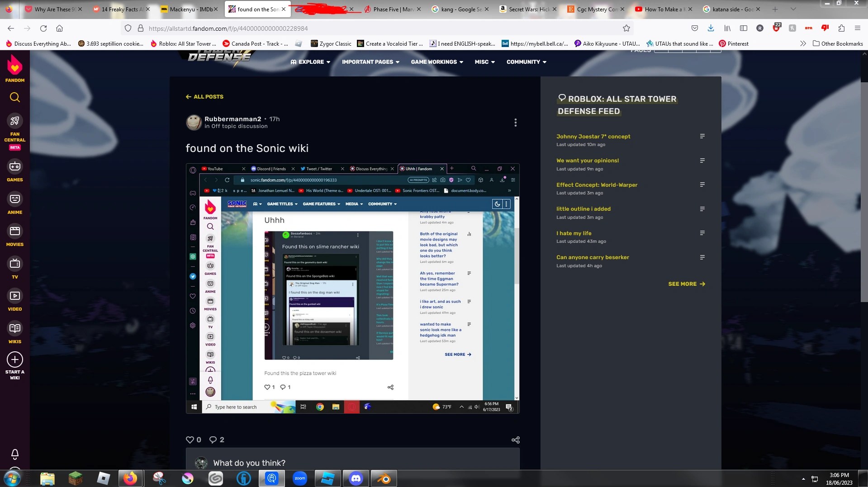Open the Other Bookmarks folder
Screen dimensions: 868x487
click(x=838, y=43)
